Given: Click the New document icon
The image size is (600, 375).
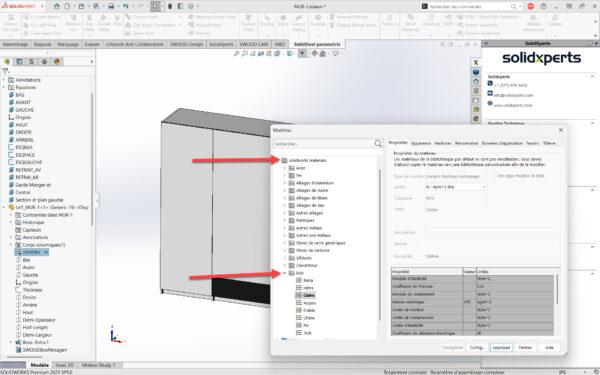Looking at the screenshot, I should coord(67,6).
